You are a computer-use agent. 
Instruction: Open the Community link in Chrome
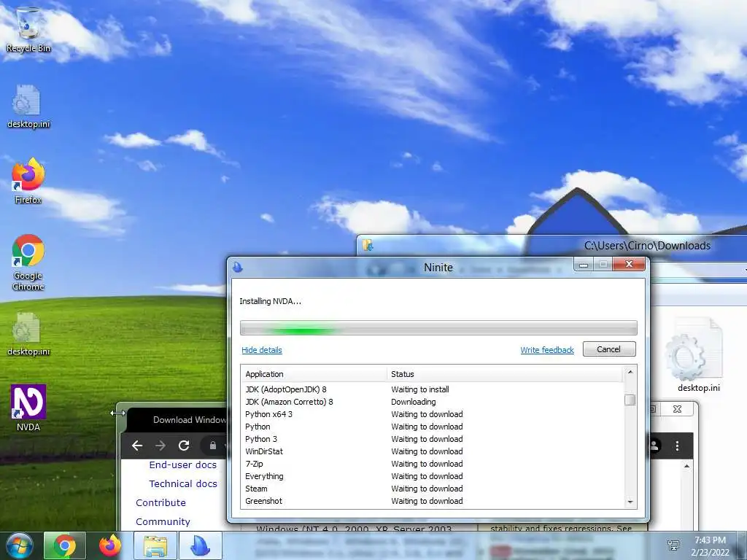163,522
